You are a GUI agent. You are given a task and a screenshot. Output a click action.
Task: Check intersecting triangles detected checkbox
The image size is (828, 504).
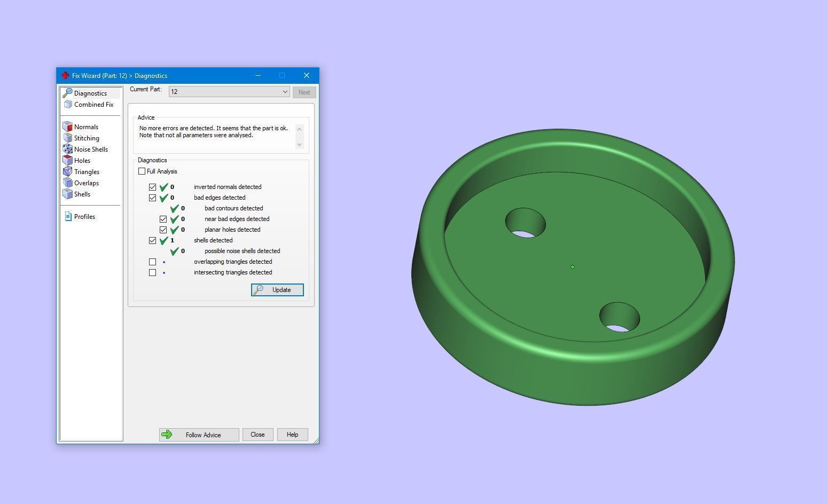pyautogui.click(x=152, y=273)
